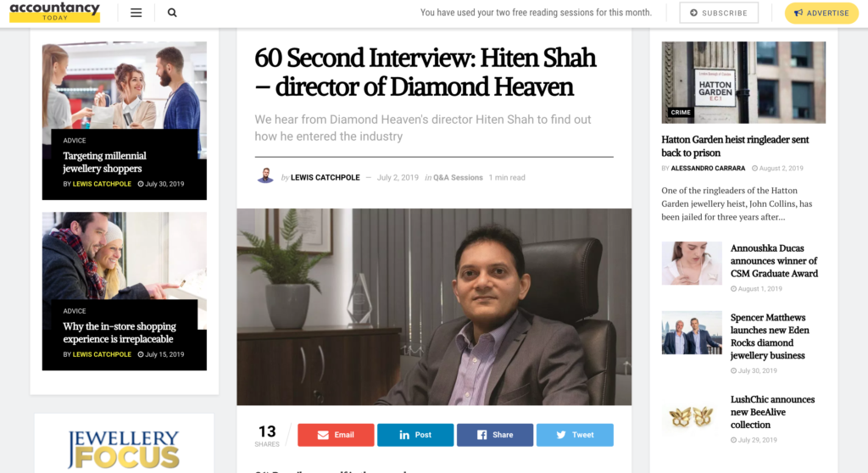This screenshot has width=868, height=473.
Task: Open the Why the in-store shopping experience article
Action: (120, 332)
